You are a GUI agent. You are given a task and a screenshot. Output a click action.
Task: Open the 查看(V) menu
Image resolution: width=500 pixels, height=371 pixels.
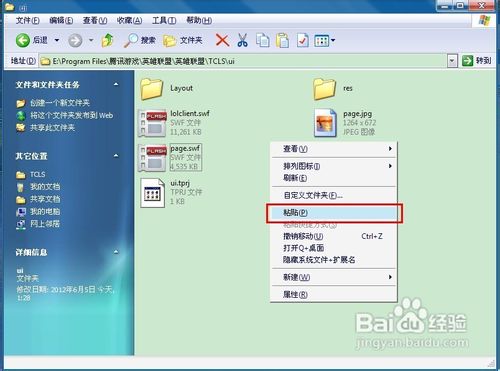95,21
